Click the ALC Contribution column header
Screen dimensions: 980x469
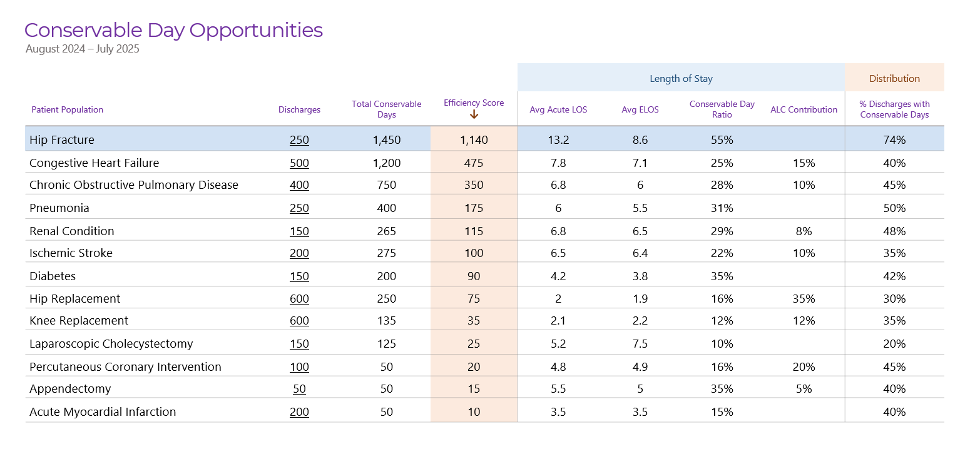(x=804, y=110)
